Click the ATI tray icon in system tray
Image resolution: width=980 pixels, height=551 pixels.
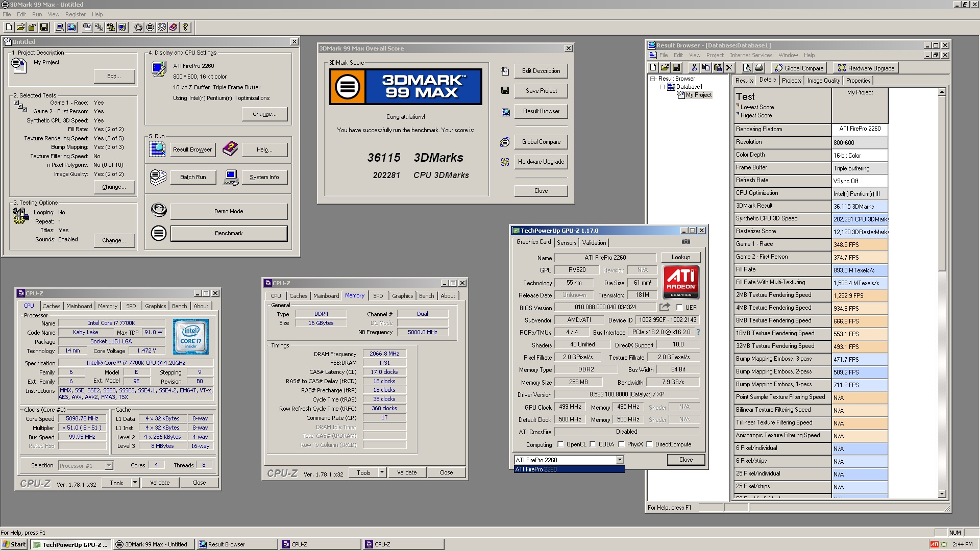(934, 544)
